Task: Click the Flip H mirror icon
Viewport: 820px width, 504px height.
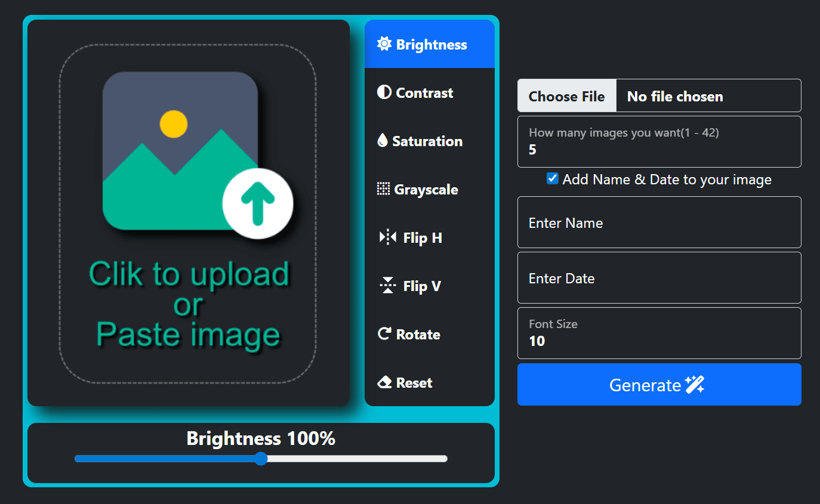Action: point(388,237)
